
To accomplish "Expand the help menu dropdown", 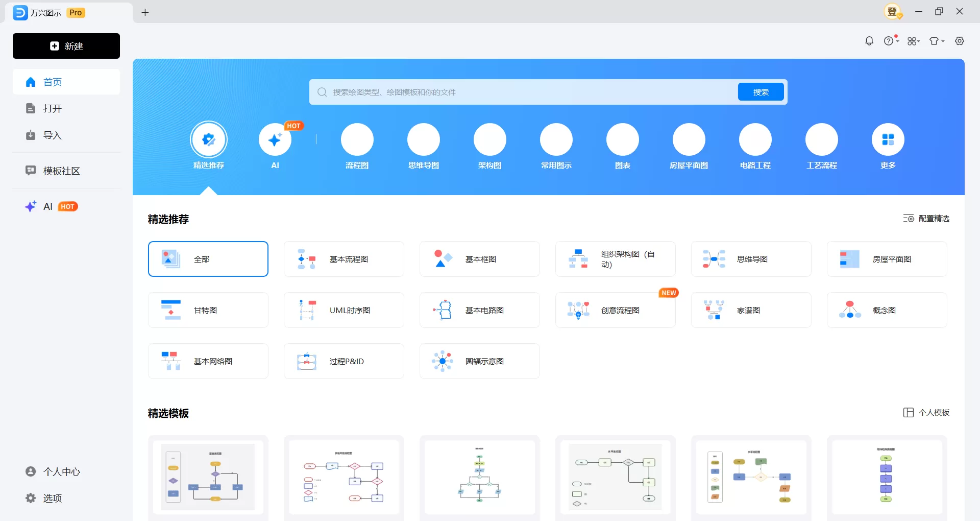I will click(891, 41).
